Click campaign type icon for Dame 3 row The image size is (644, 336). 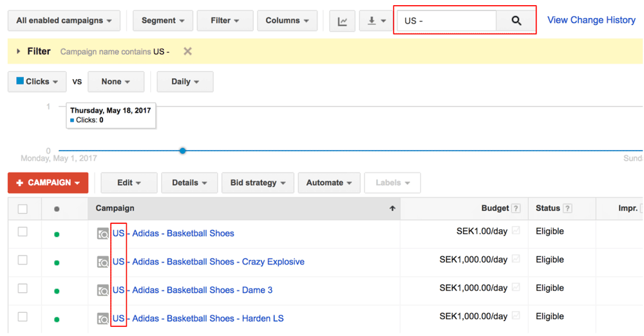pyautogui.click(x=102, y=290)
